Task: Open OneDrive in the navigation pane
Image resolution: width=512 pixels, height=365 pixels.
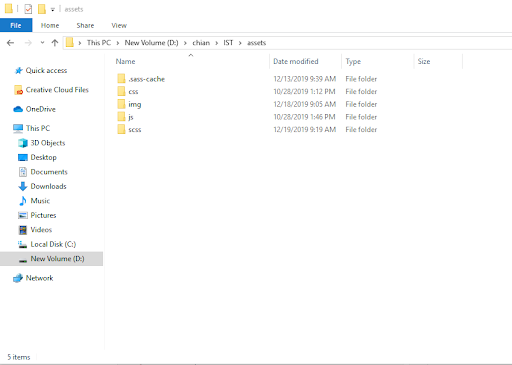Action: (x=41, y=109)
